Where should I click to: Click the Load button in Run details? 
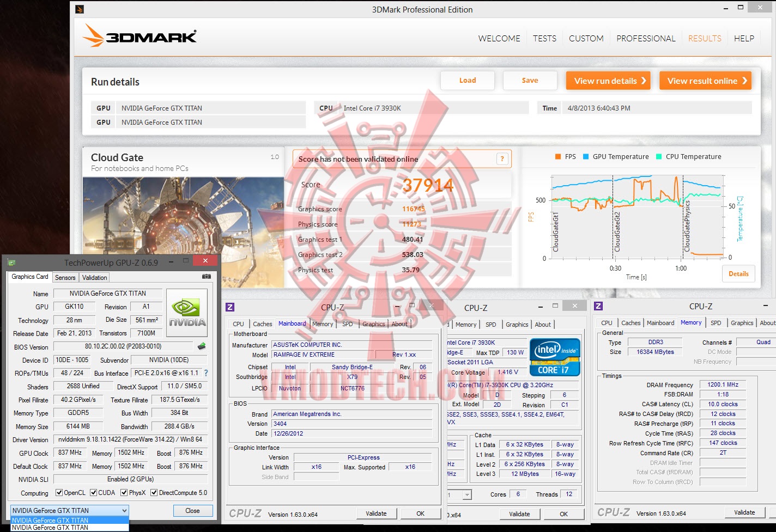click(x=468, y=81)
